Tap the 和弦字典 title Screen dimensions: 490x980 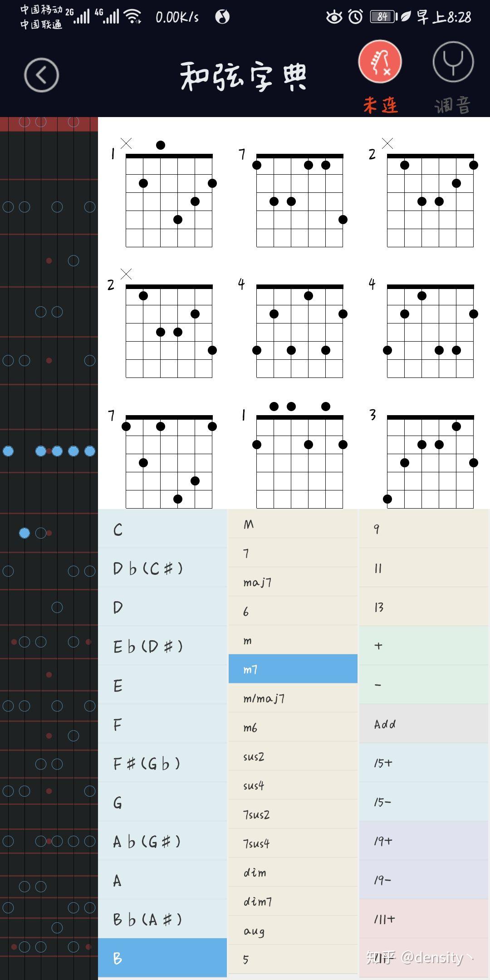coord(244,77)
